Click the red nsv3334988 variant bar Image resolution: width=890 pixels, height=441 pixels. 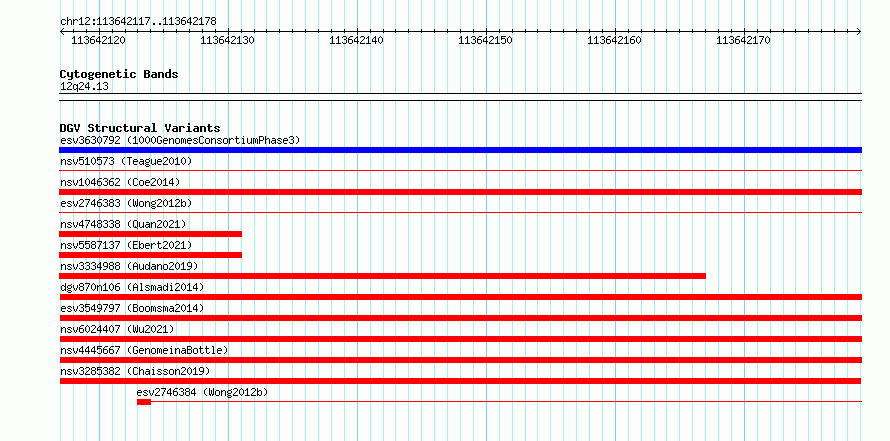[x=383, y=276]
